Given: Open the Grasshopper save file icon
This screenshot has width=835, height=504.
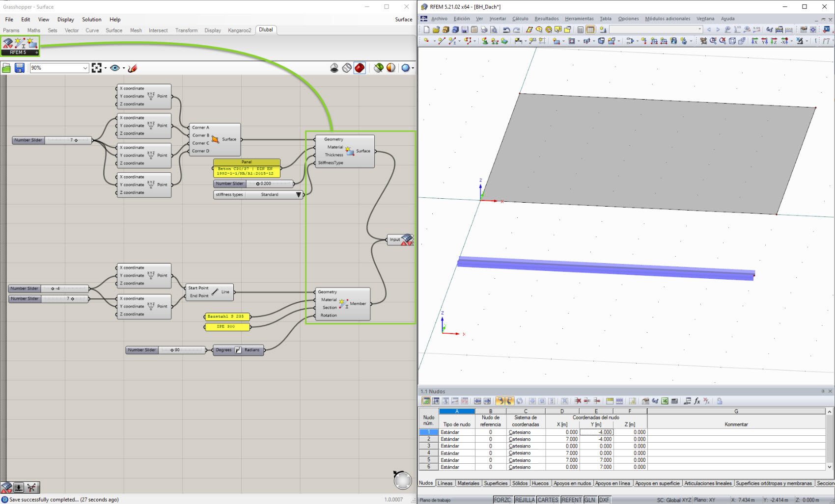Looking at the screenshot, I should (19, 68).
